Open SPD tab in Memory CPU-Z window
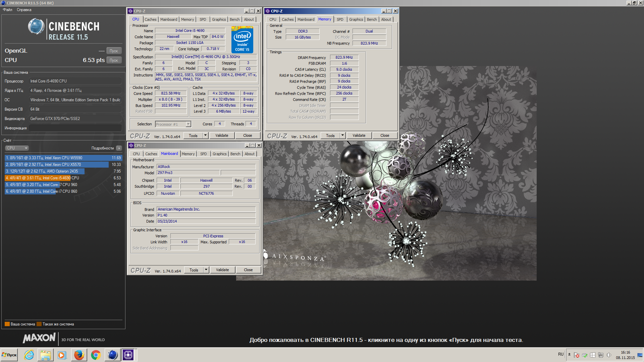Viewport: 644px width, 362px height. [x=340, y=19]
